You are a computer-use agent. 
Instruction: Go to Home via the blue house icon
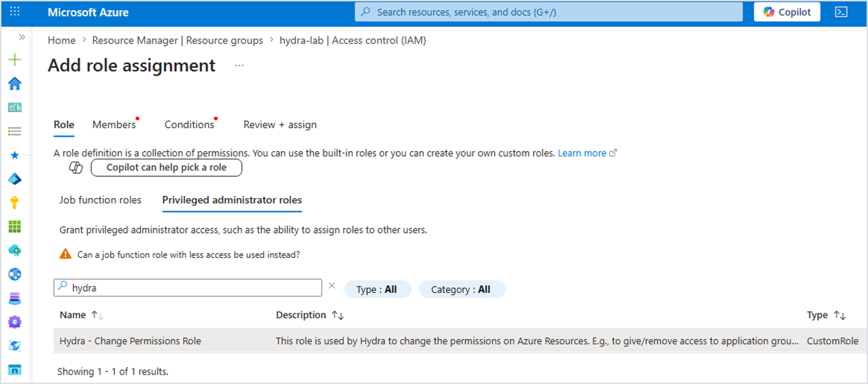pyautogui.click(x=15, y=83)
